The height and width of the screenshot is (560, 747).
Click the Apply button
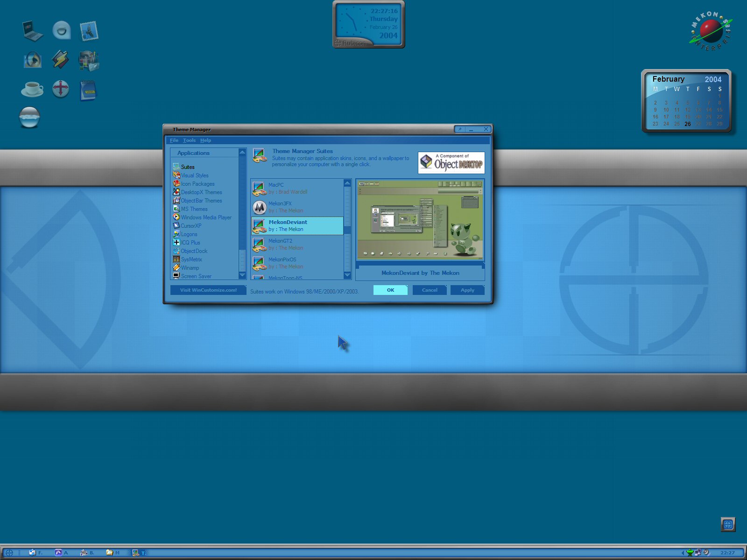467,290
